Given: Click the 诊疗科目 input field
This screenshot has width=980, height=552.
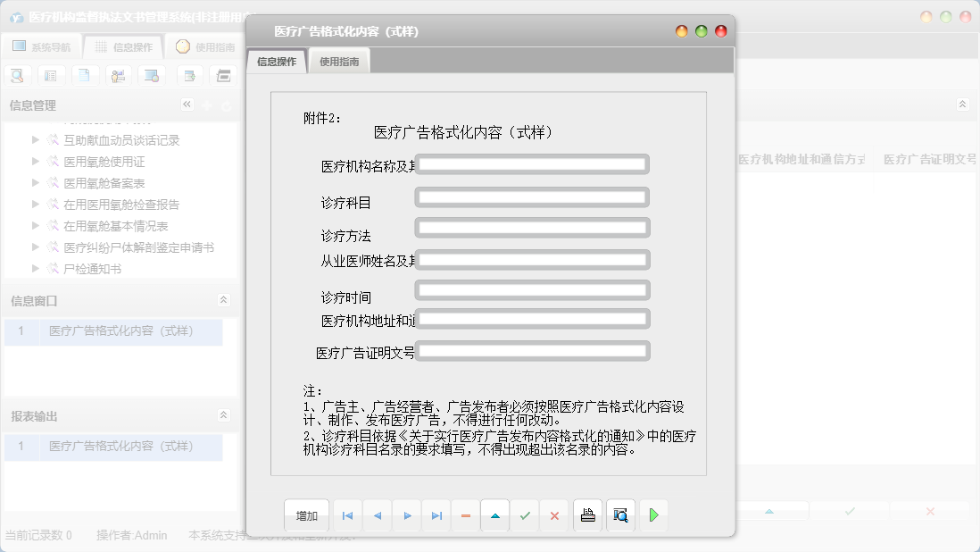Looking at the screenshot, I should coord(531,197).
